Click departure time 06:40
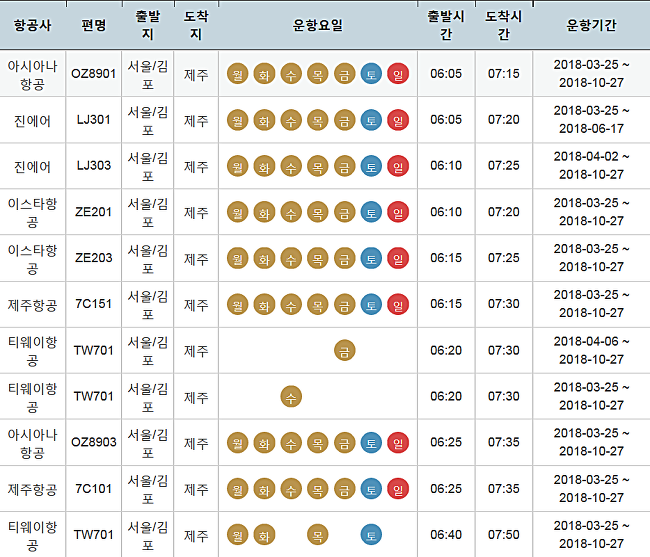 (446, 535)
